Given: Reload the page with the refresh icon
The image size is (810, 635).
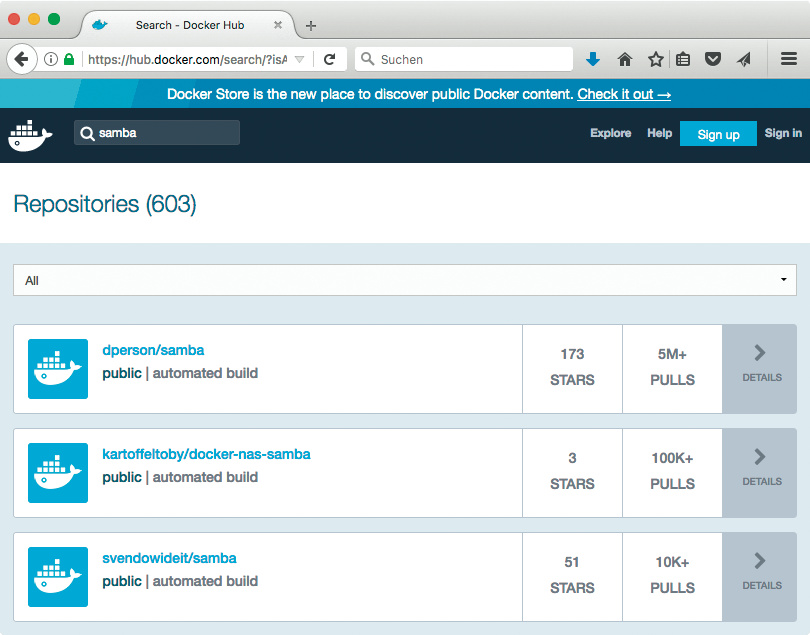Looking at the screenshot, I should 329,59.
